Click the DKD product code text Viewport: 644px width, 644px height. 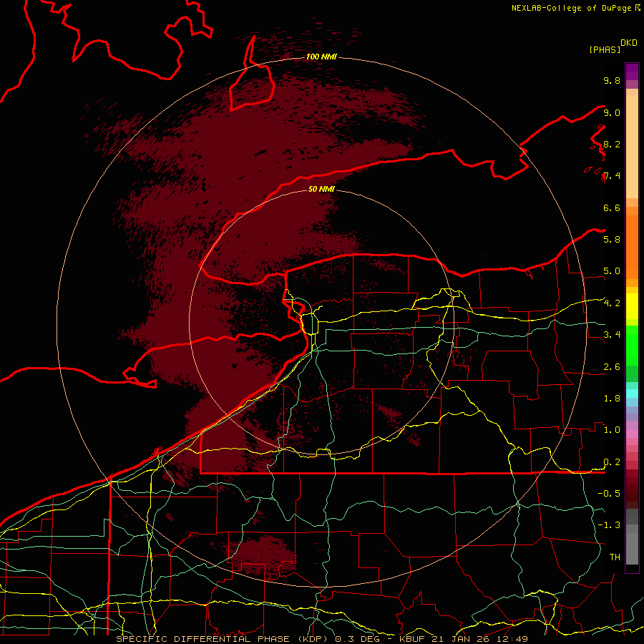[x=629, y=43]
